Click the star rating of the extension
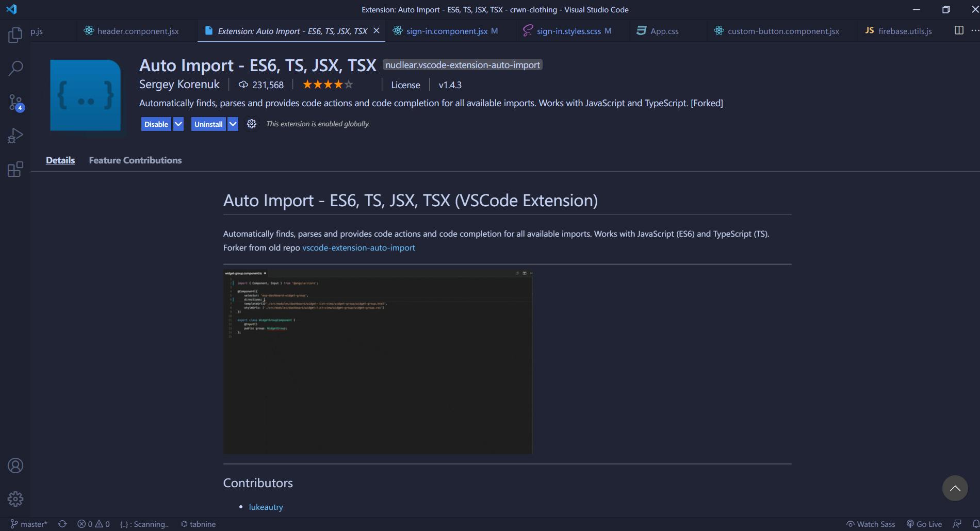This screenshot has height=531, width=980. click(328, 85)
